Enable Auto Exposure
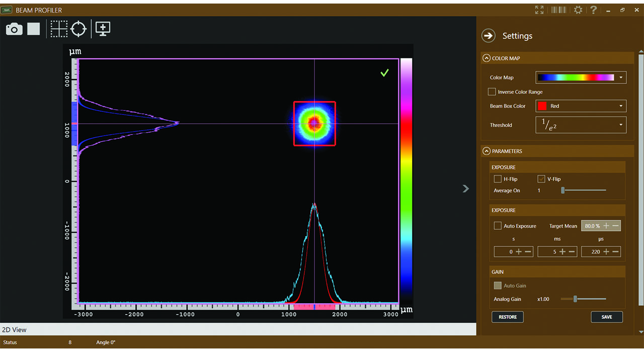 [x=498, y=225]
